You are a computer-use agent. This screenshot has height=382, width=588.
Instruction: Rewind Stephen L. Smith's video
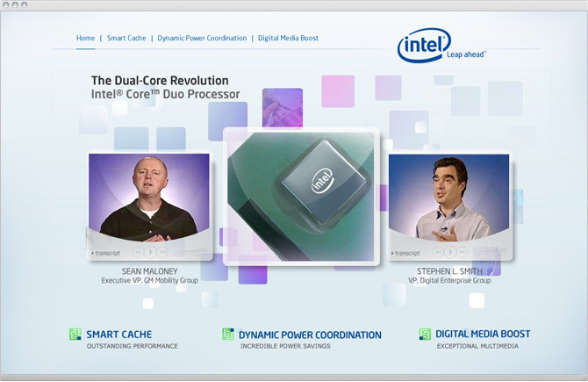[439, 252]
